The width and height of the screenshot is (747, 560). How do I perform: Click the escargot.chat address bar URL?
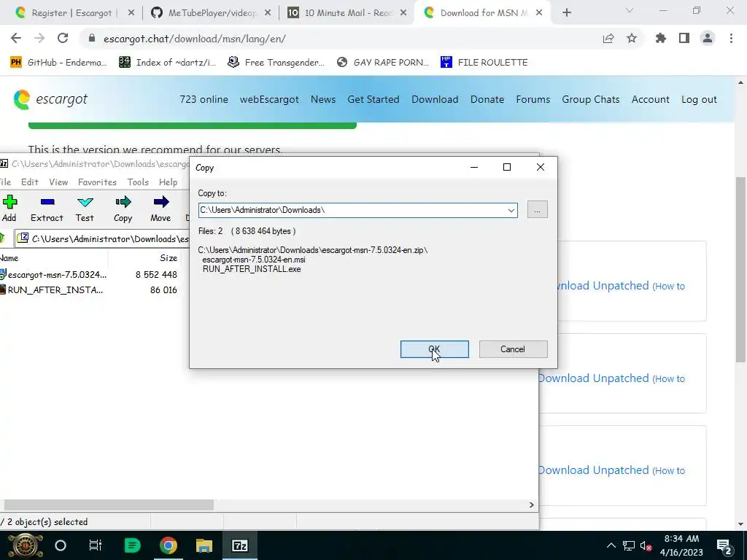194,39
